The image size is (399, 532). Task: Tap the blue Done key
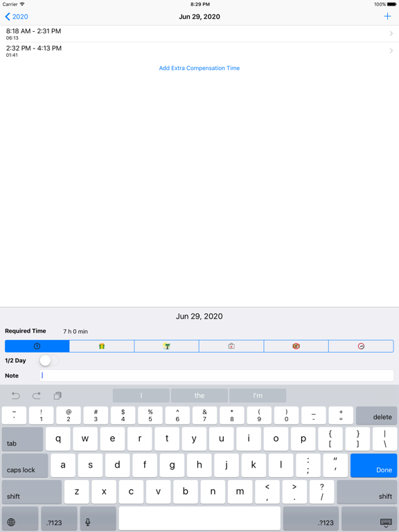point(373,465)
